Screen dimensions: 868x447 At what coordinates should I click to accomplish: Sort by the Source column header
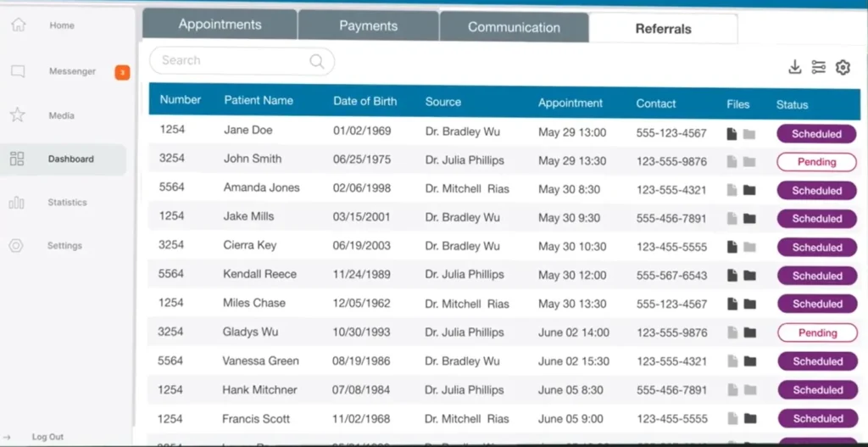coord(442,102)
